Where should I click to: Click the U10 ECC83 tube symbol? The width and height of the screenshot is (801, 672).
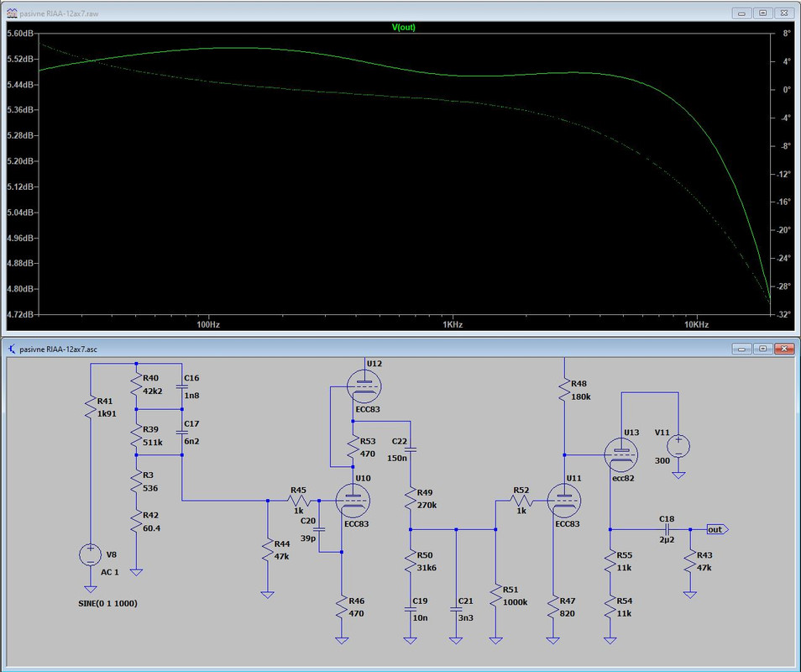353,501
